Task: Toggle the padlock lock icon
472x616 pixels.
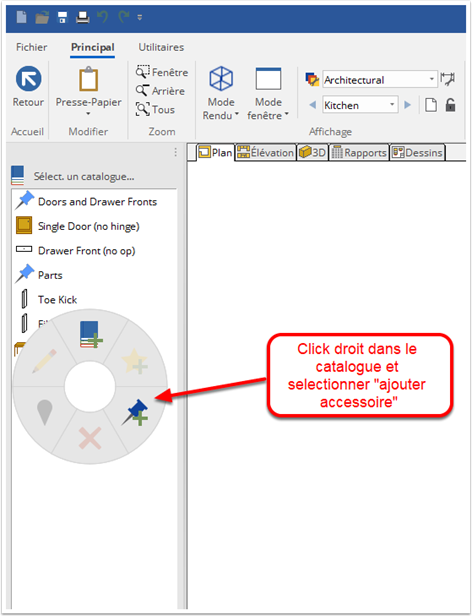Action: 450,105
